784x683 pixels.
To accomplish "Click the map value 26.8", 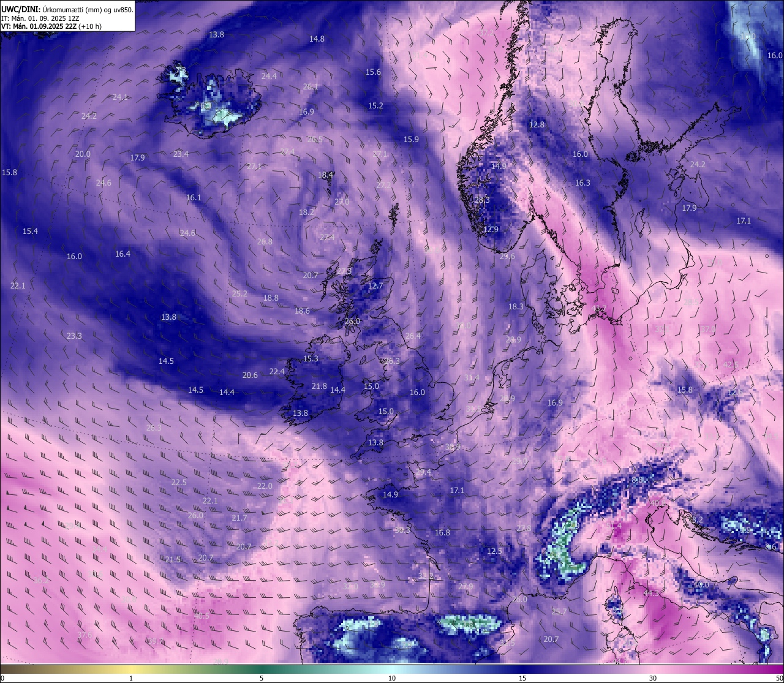I will coord(265,241).
